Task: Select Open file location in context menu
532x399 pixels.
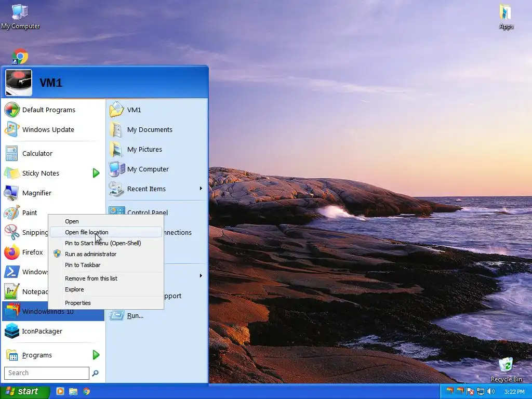Action: click(106, 232)
